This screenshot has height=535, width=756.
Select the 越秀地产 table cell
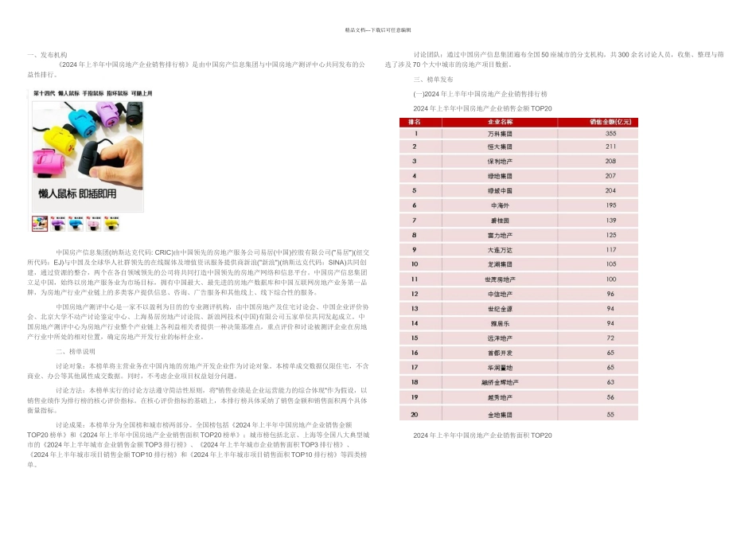point(500,397)
